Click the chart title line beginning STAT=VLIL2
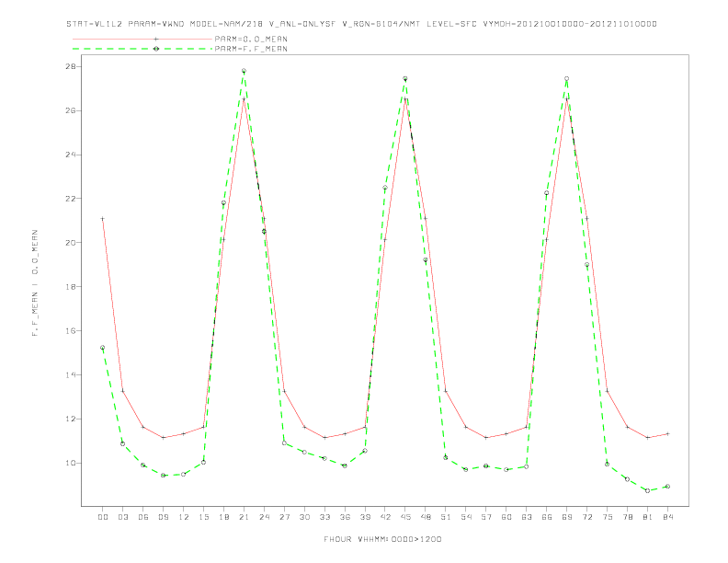This screenshot has width=728, height=563. pyautogui.click(x=361, y=24)
